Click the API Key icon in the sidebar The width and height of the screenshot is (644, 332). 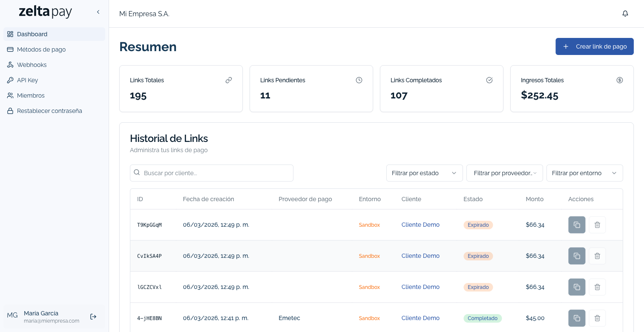pos(10,80)
